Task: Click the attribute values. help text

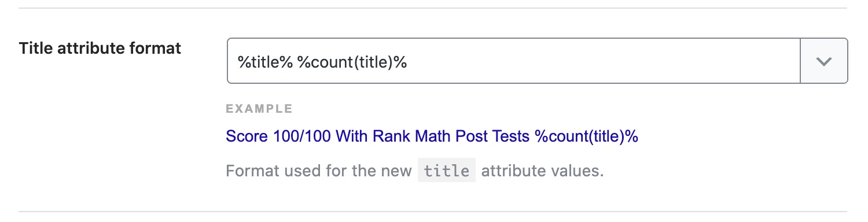Action: (x=542, y=172)
